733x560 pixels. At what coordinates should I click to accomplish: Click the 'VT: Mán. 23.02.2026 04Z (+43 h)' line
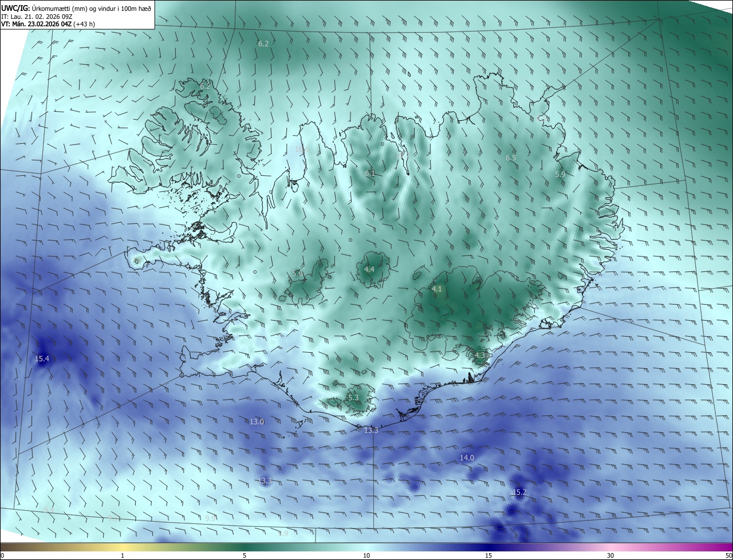coord(48,25)
